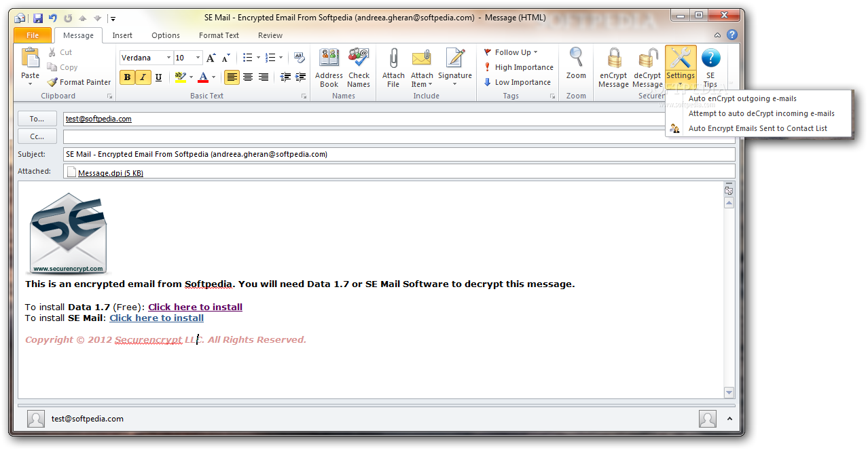Open numbering style dropdown arrow
Image resolution: width=868 pixels, height=450 pixels.
click(281, 58)
